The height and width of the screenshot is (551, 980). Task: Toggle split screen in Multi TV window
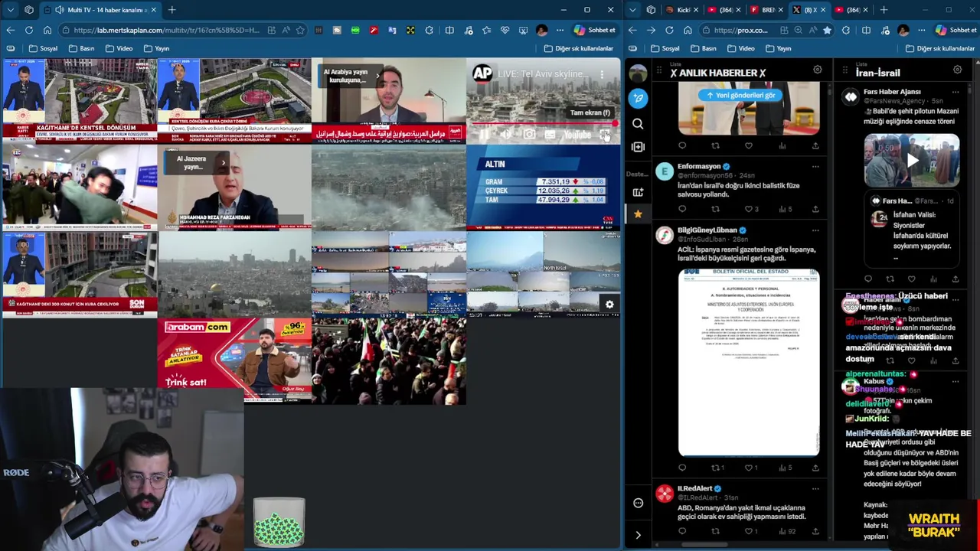click(x=449, y=30)
